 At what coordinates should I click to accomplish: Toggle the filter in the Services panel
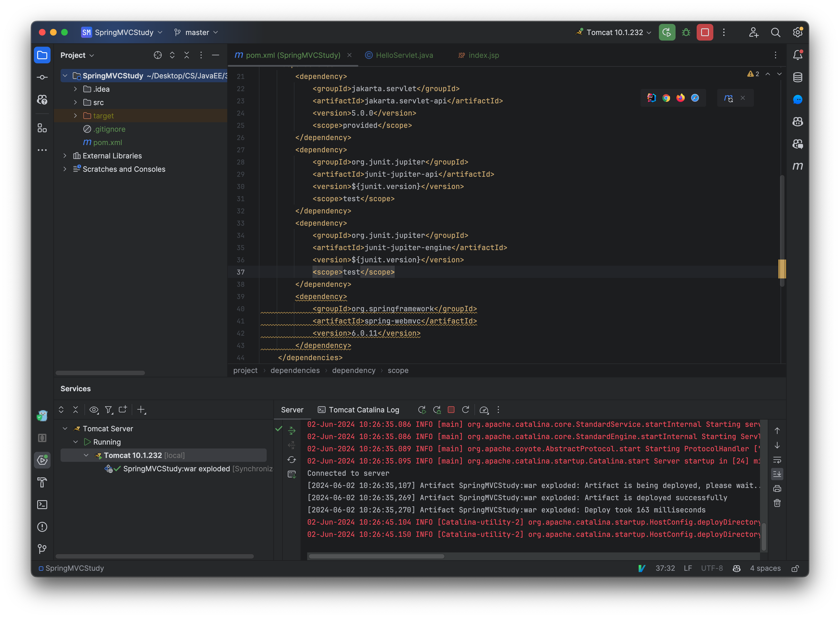[x=109, y=410]
